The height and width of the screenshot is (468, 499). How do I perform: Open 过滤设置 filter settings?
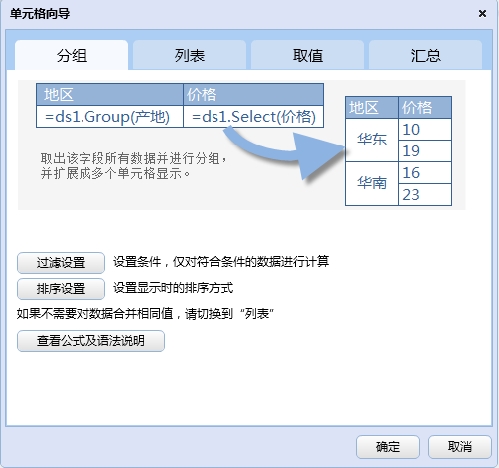coord(61,263)
